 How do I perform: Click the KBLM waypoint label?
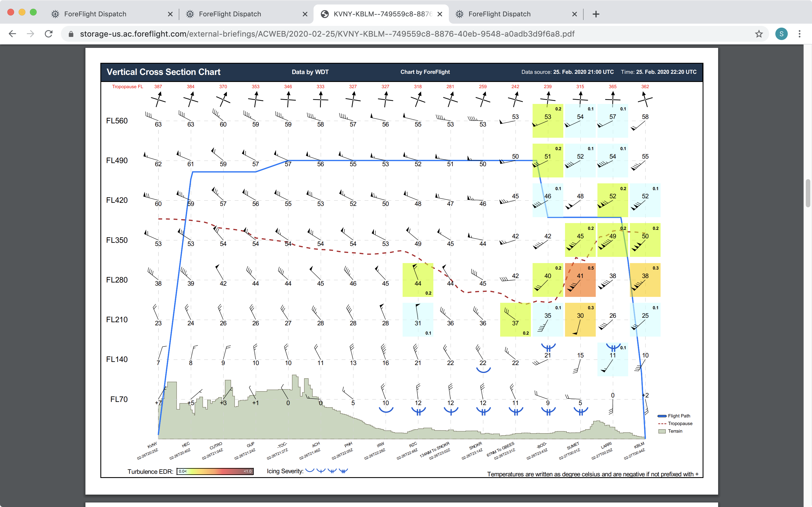point(639,445)
